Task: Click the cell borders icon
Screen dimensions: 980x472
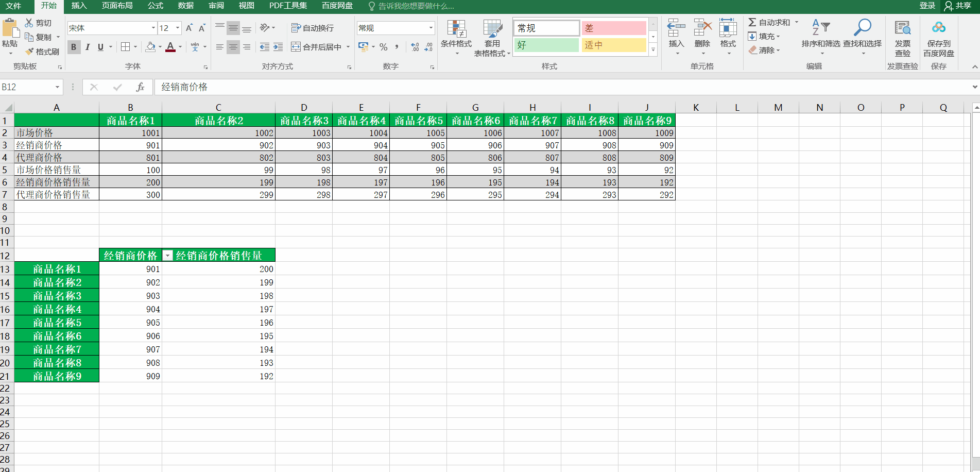Action: pos(125,47)
